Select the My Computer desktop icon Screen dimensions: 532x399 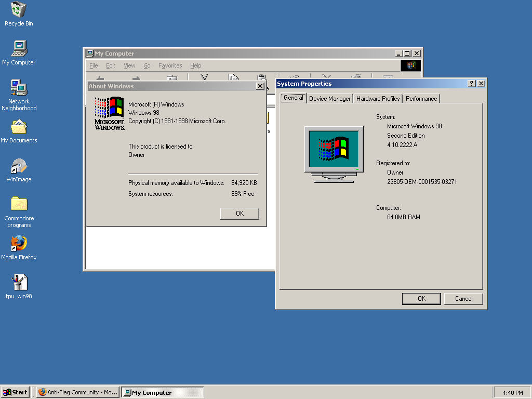[19, 49]
